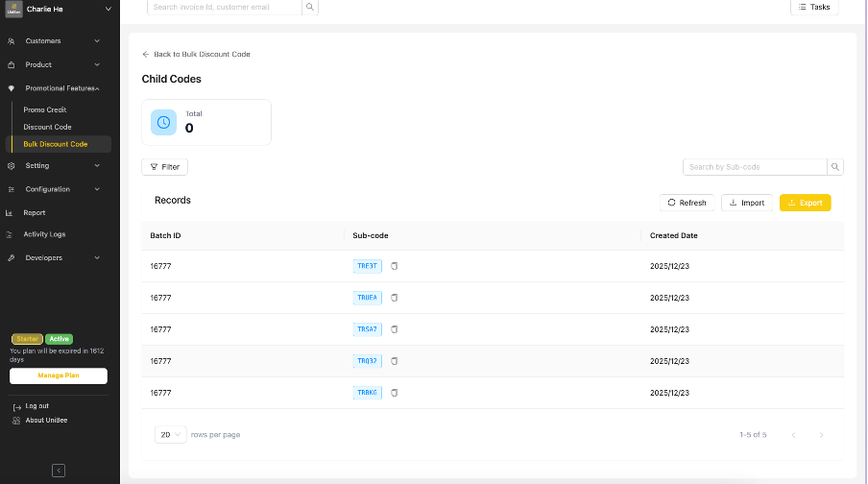This screenshot has height=484, width=868.
Task: Open the Promo Credit page
Action: coord(45,109)
